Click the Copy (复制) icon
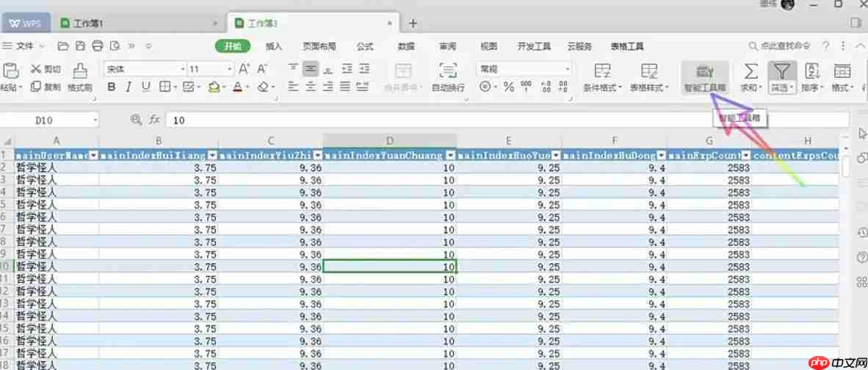The width and height of the screenshot is (868, 370). [x=36, y=87]
